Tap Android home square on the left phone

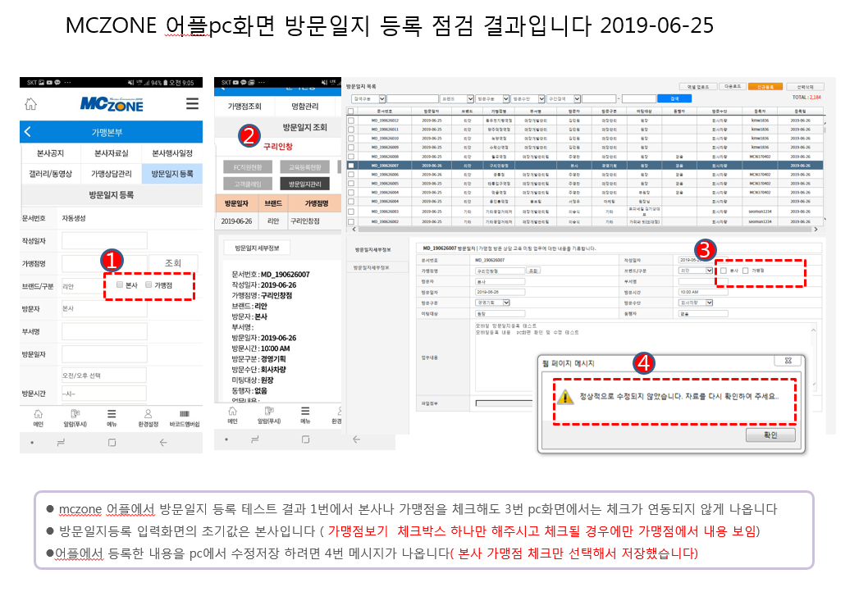tap(112, 442)
